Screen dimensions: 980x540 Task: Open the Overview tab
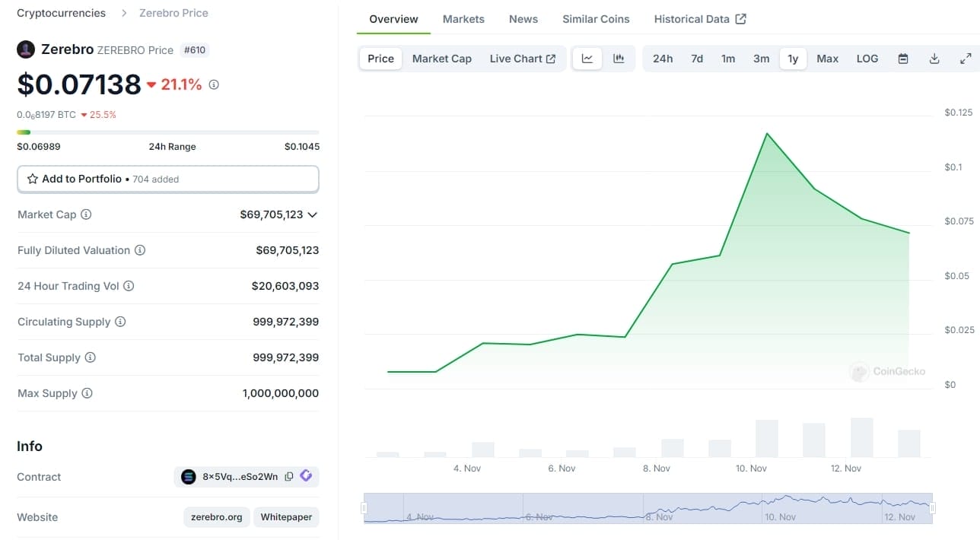tap(394, 19)
